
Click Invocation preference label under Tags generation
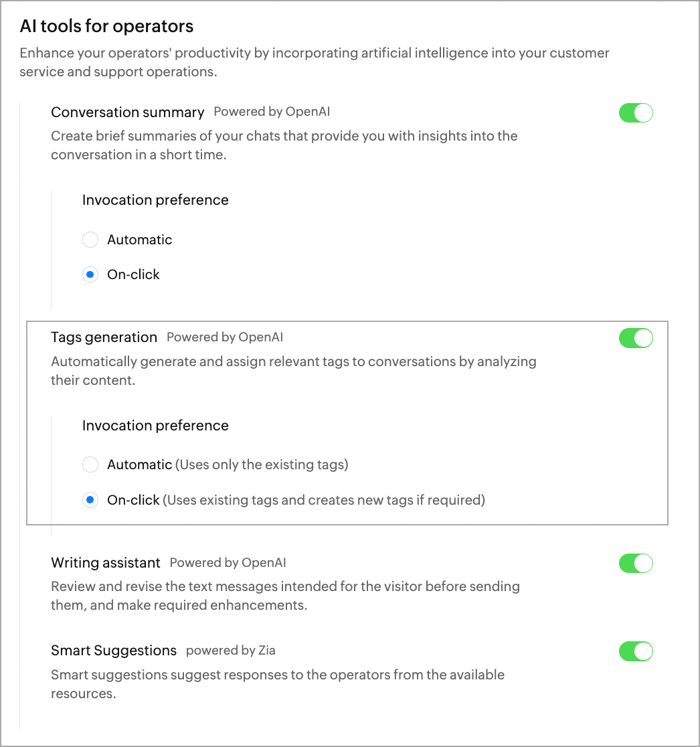coord(155,426)
